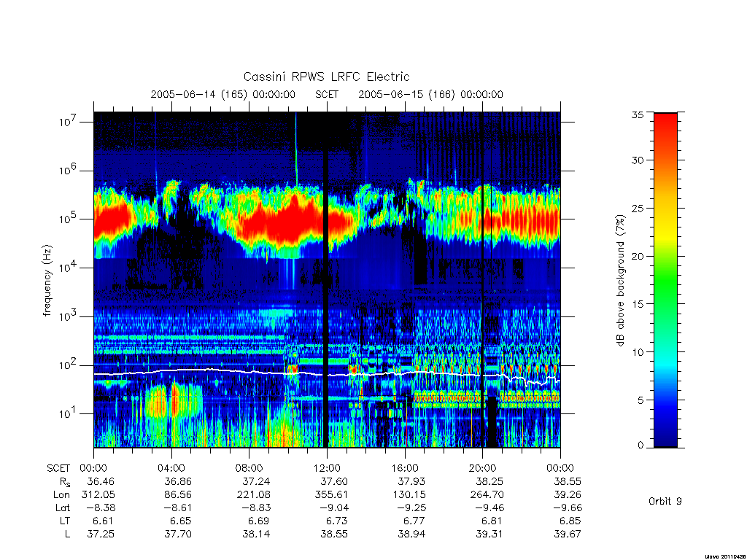Click the 'Cassini RPWS LRFC Electric' title
The image size is (747, 560).
point(326,77)
